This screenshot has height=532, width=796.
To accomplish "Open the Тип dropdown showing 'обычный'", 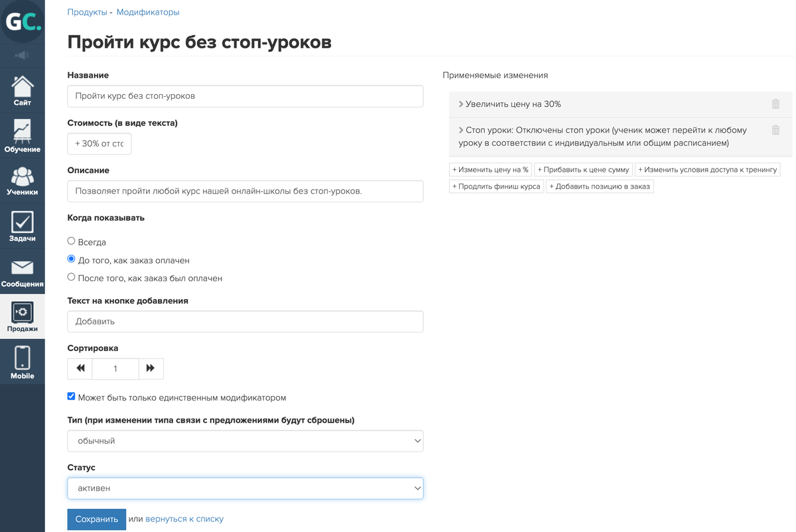I will coord(245,441).
